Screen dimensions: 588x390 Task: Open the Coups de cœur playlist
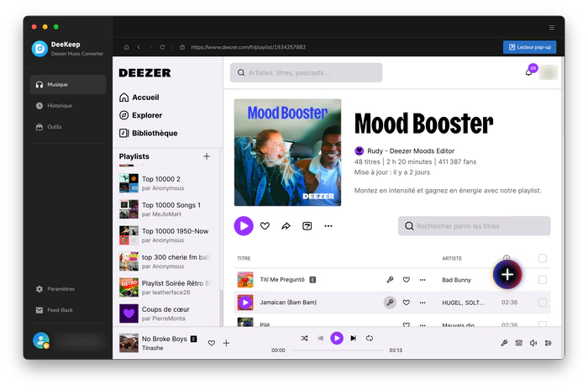165,314
